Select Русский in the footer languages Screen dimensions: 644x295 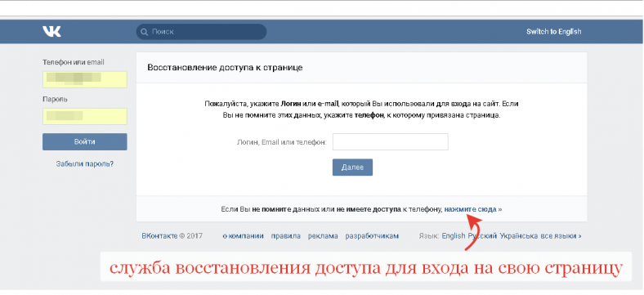482,236
